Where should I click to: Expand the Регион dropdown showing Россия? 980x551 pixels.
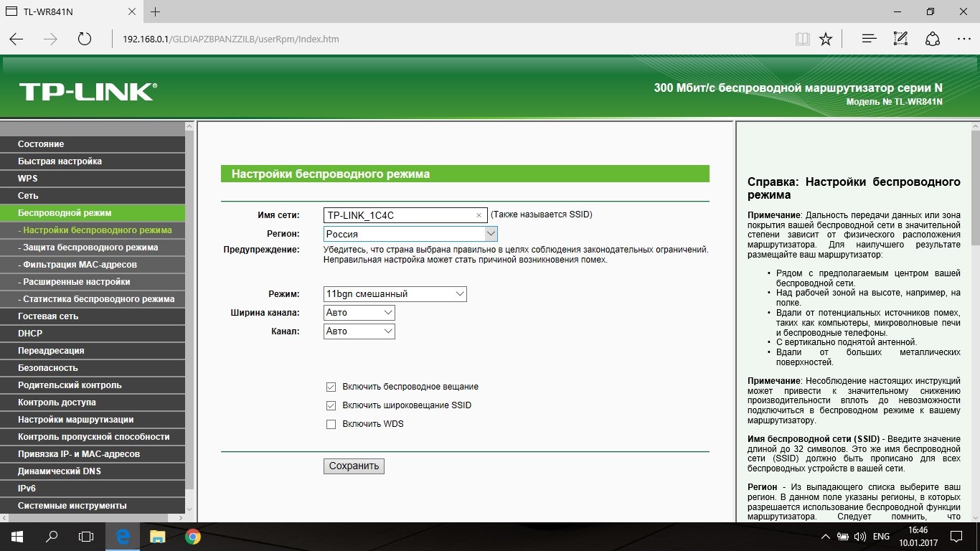click(490, 234)
